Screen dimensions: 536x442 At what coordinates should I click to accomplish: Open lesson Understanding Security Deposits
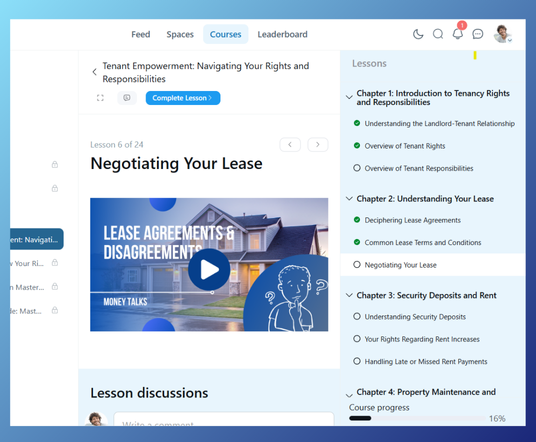415,317
